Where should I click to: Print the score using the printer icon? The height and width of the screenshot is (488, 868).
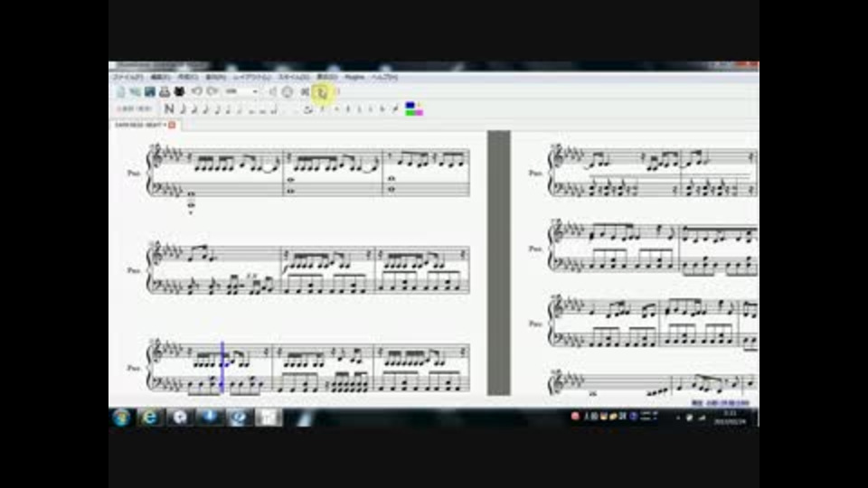165,92
